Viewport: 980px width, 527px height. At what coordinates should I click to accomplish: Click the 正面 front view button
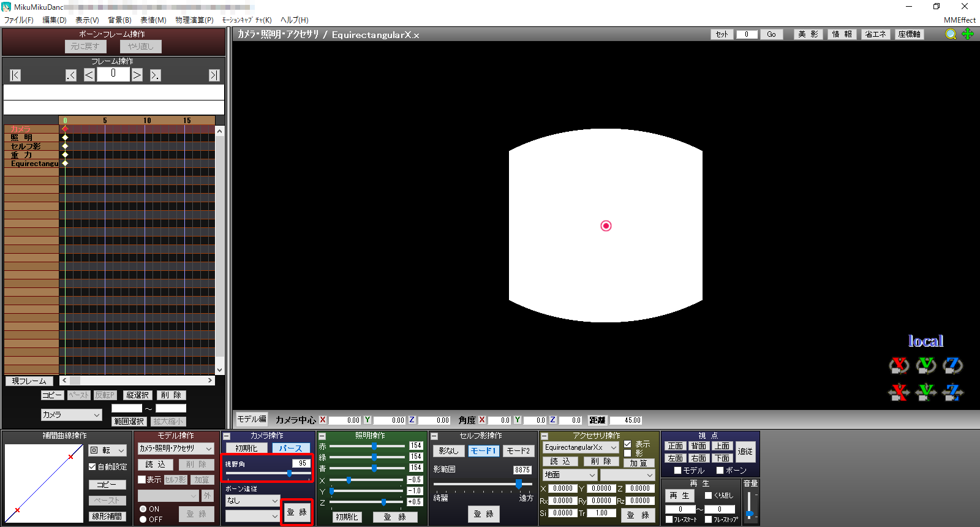click(675, 446)
